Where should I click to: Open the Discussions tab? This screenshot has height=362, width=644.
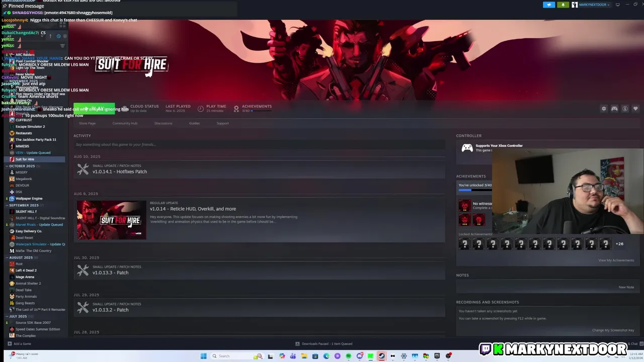pos(163,123)
